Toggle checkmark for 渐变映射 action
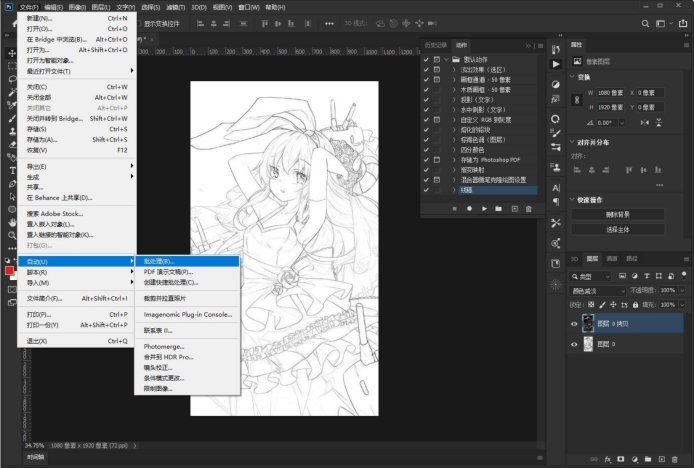The width and height of the screenshot is (694, 468). pyautogui.click(x=426, y=170)
